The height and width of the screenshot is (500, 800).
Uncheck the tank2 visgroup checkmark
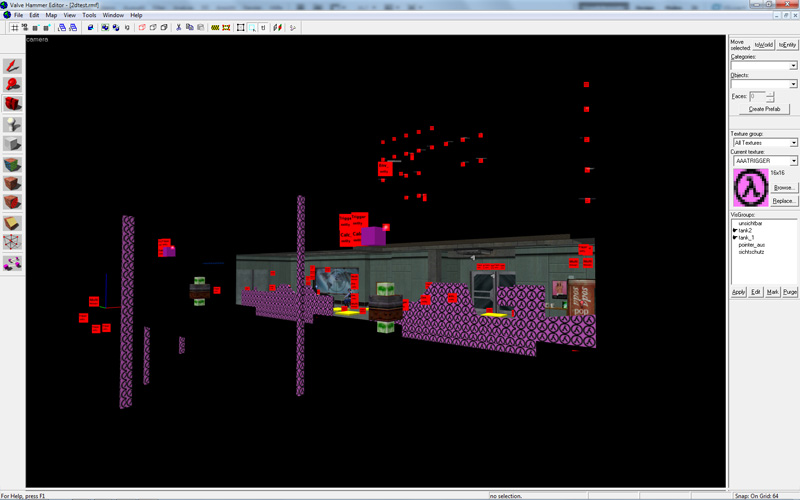pos(735,231)
